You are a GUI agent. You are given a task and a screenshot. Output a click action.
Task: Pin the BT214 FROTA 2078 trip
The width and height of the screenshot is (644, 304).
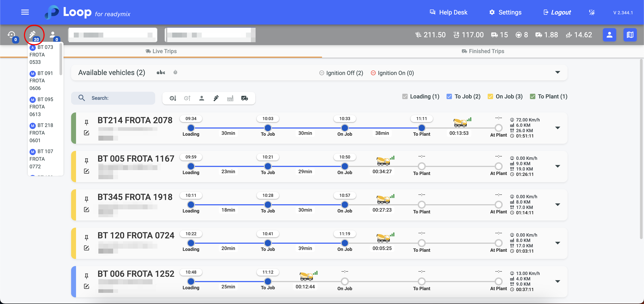(87, 122)
